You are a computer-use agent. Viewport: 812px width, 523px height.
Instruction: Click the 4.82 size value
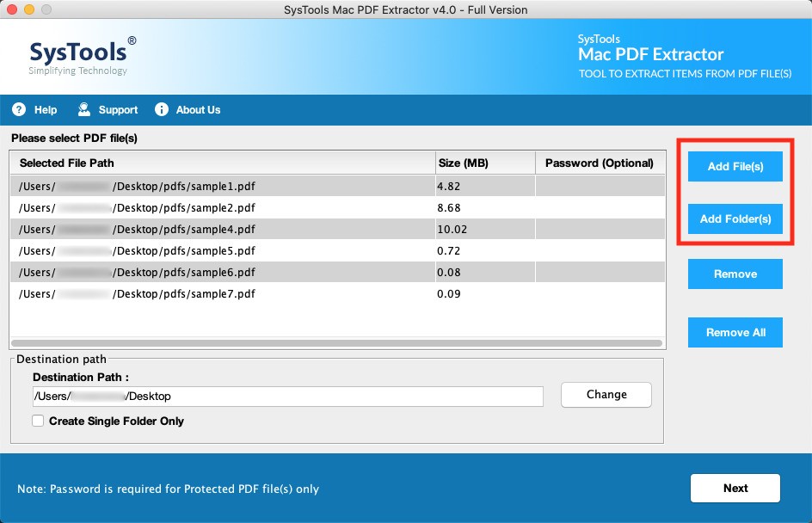448,187
